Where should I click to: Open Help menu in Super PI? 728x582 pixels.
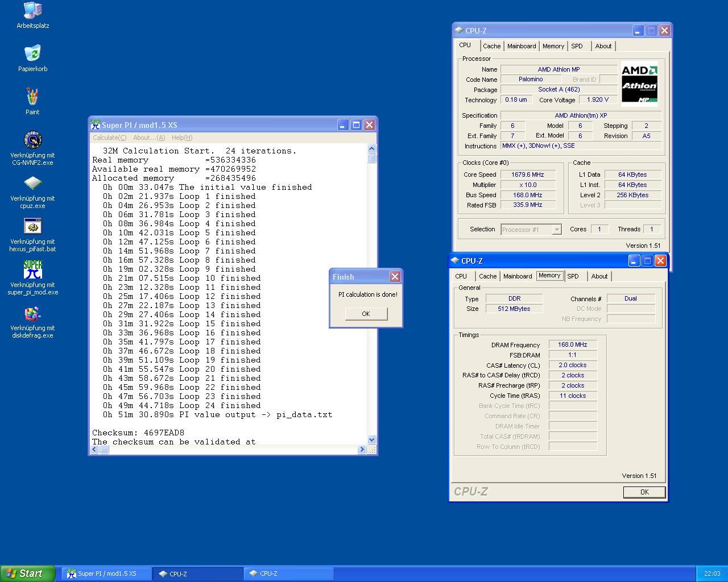[182, 138]
